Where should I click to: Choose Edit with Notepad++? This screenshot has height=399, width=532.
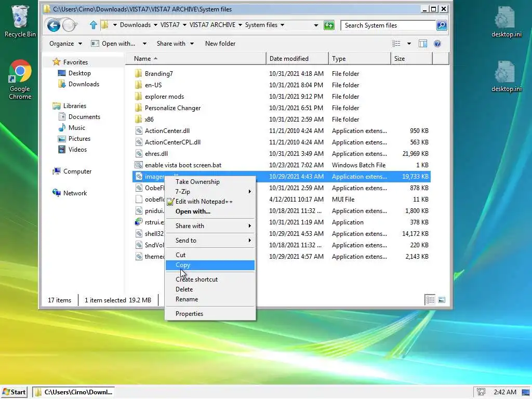[x=210, y=202]
